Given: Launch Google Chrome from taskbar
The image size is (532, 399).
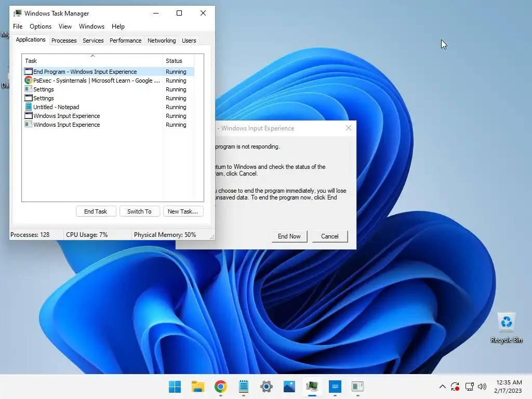Looking at the screenshot, I should 220,387.
